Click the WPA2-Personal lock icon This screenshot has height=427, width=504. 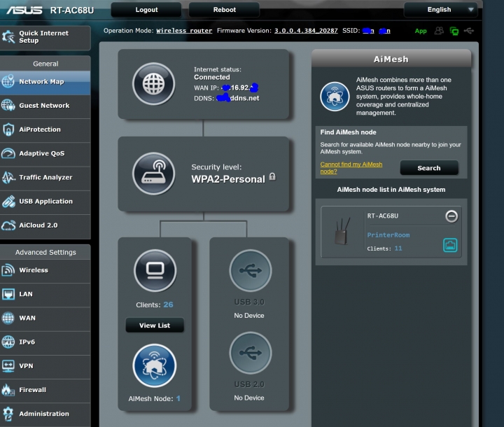[272, 176]
